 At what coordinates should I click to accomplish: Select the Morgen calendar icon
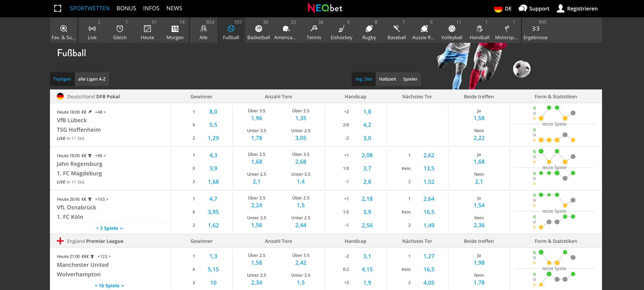click(175, 28)
